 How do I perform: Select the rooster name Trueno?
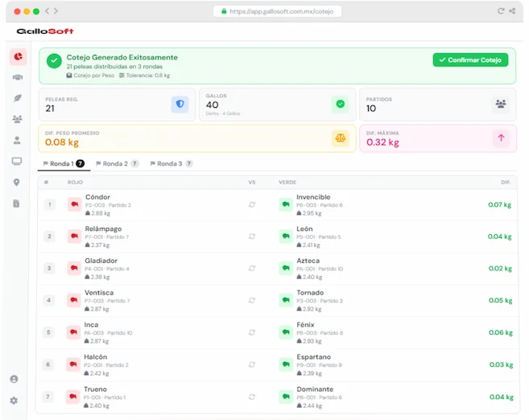click(95, 389)
